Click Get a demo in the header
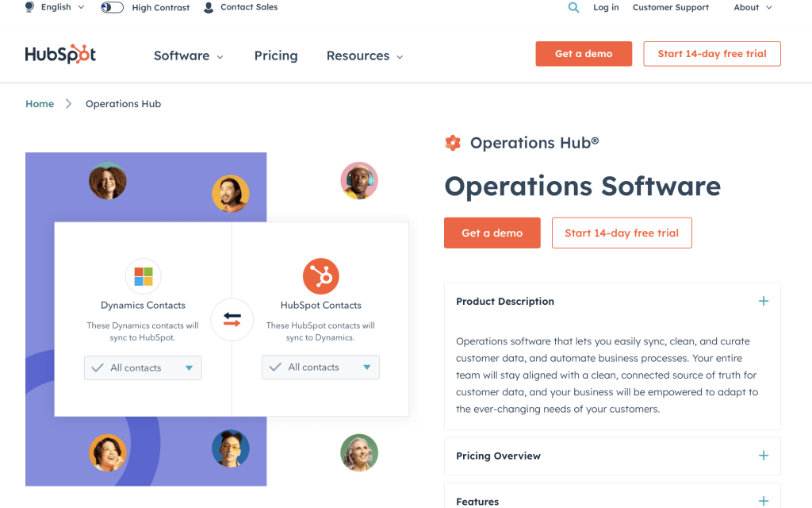The height and width of the screenshot is (508, 812). pyautogui.click(x=584, y=54)
